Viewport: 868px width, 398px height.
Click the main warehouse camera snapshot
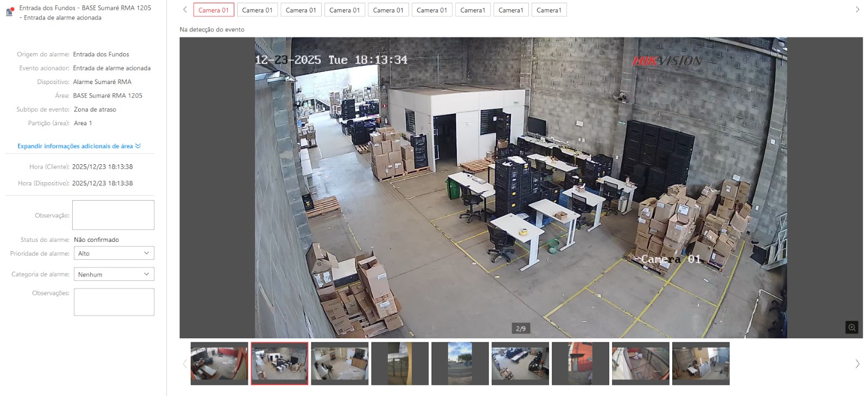pos(521,188)
